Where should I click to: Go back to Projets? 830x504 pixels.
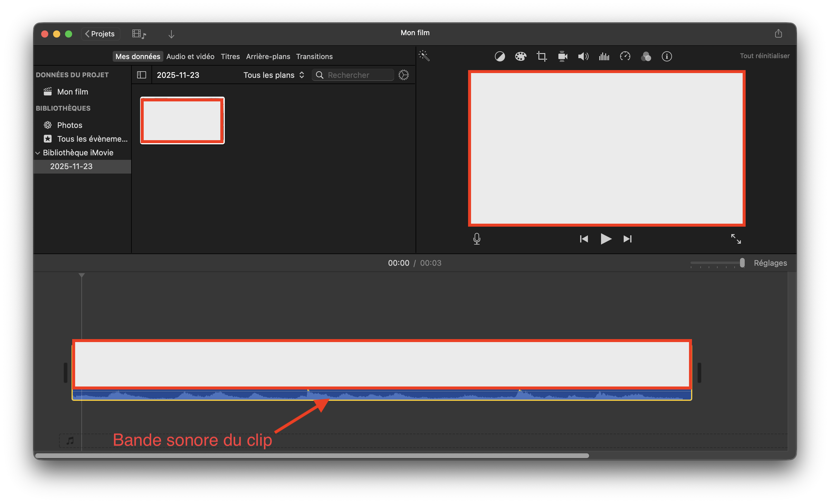tap(100, 34)
